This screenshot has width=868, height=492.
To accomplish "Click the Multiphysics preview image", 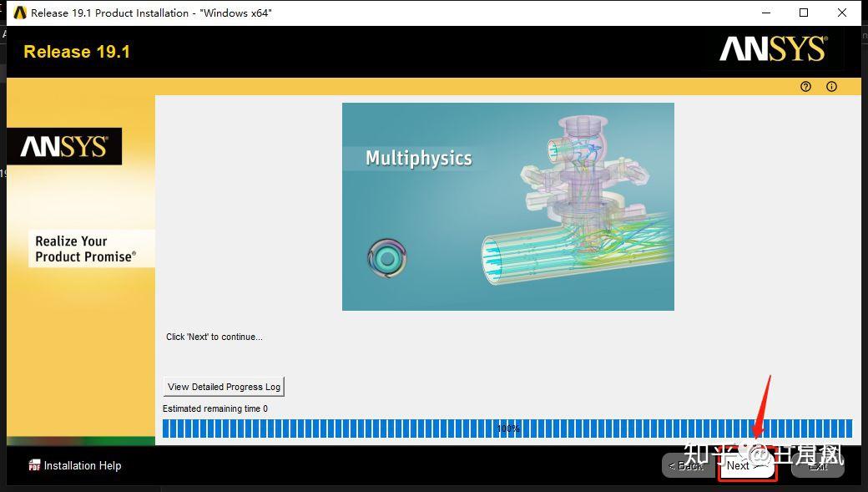I will click(x=507, y=206).
